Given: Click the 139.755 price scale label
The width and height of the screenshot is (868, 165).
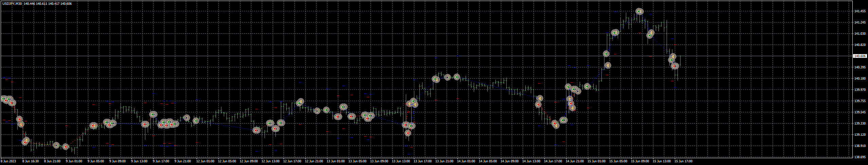Looking at the screenshot, I should pos(859,101).
